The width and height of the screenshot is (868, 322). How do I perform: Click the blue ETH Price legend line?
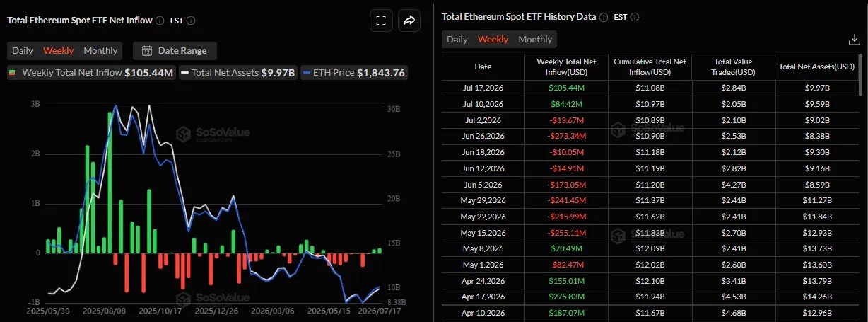point(307,72)
